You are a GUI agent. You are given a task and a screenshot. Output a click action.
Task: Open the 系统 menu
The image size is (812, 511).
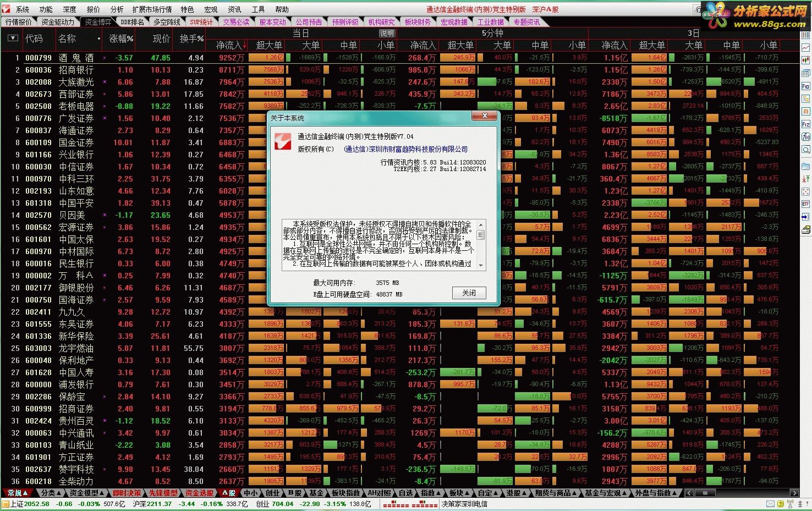[x=22, y=9]
